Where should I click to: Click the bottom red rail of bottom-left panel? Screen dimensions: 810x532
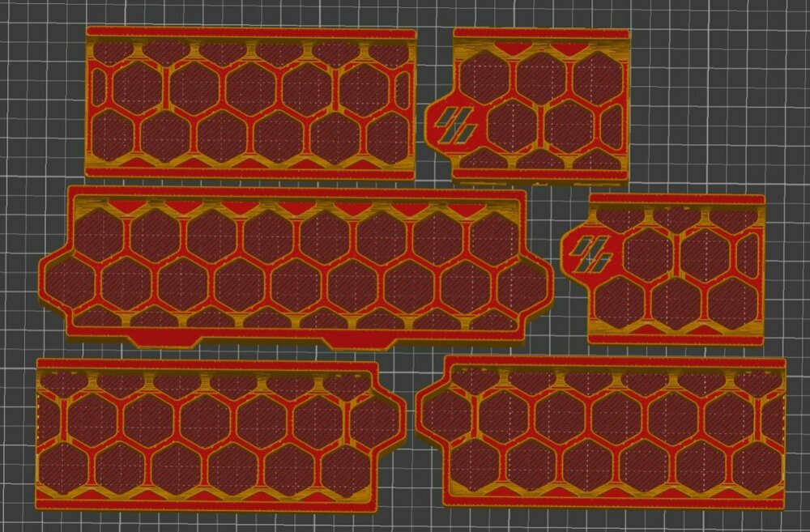click(206, 504)
